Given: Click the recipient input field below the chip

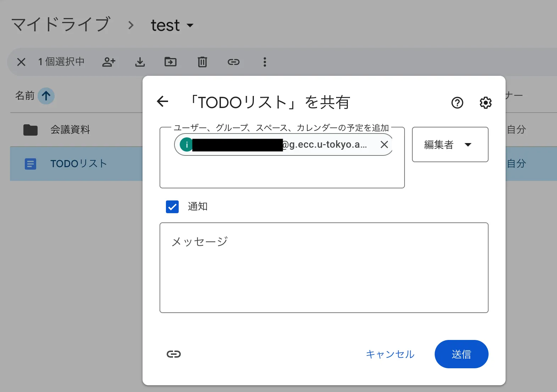Looking at the screenshot, I should 282,172.
